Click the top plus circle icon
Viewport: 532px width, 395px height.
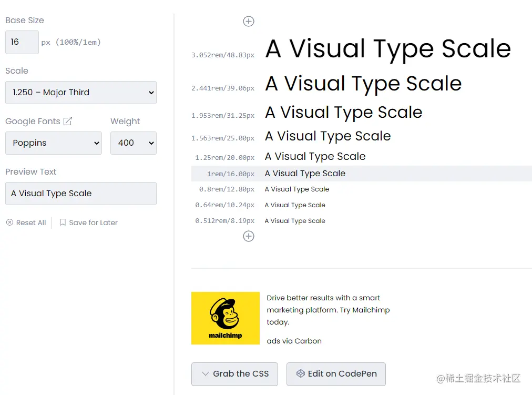pos(249,21)
